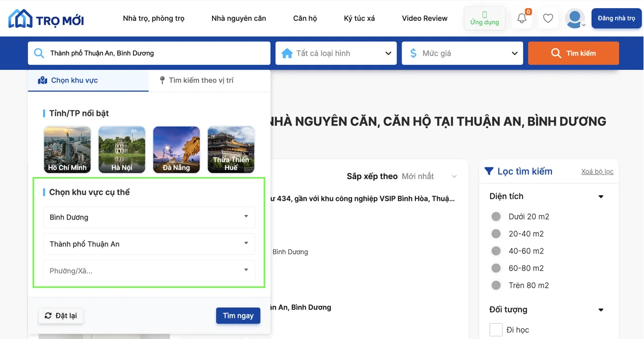Viewport: 644px width, 339px height.
Task: Open the notifications bell icon
Action: [x=522, y=18]
